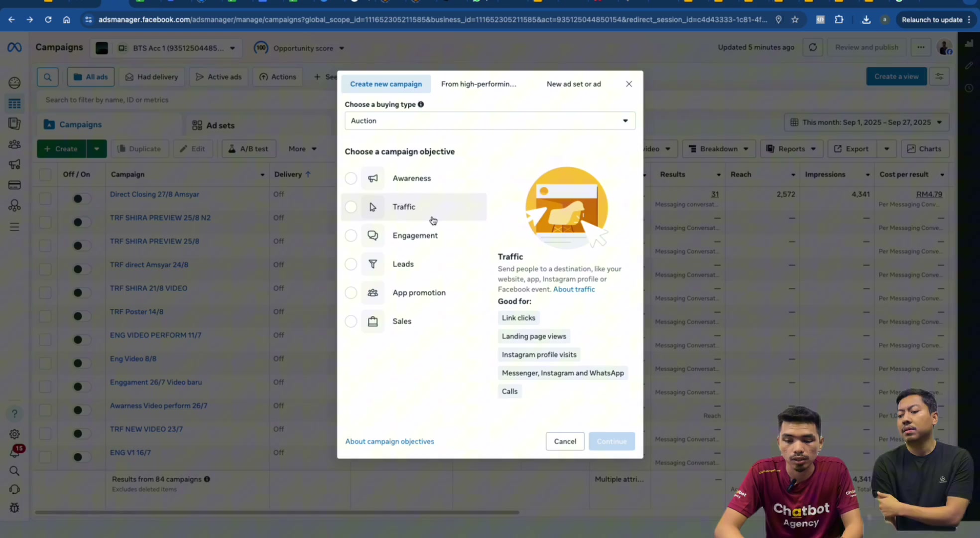Switch to New ad set or ad tab
Screen dimensions: 980x538
[x=574, y=84]
